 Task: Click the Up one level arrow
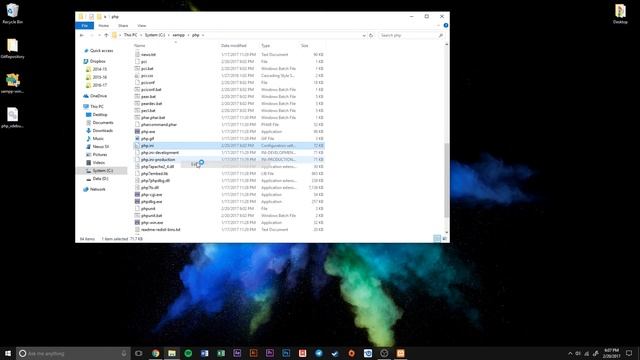coord(106,36)
